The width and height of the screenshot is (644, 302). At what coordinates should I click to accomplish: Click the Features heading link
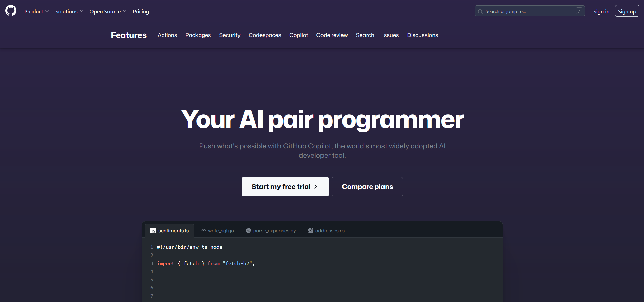pos(129,35)
